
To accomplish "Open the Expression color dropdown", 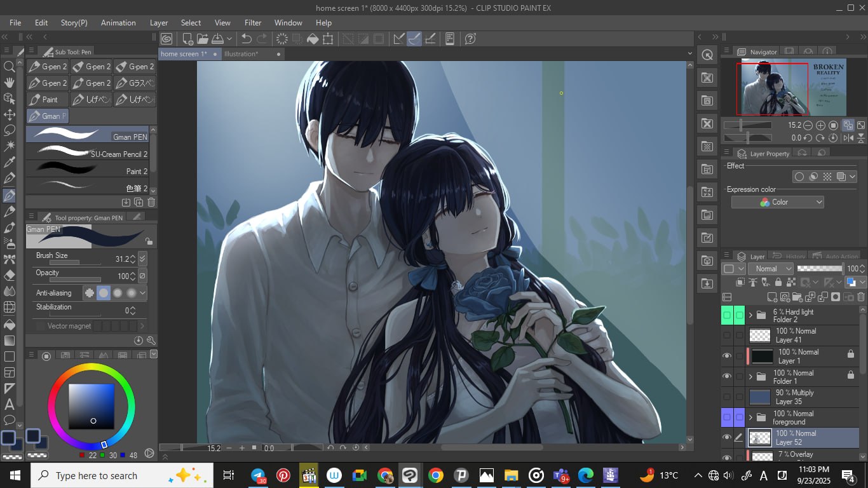I will [777, 202].
